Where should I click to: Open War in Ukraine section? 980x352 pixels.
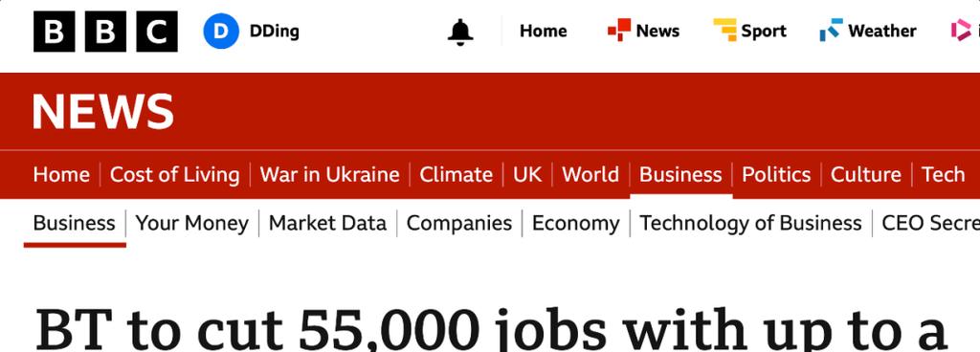pyautogui.click(x=329, y=175)
